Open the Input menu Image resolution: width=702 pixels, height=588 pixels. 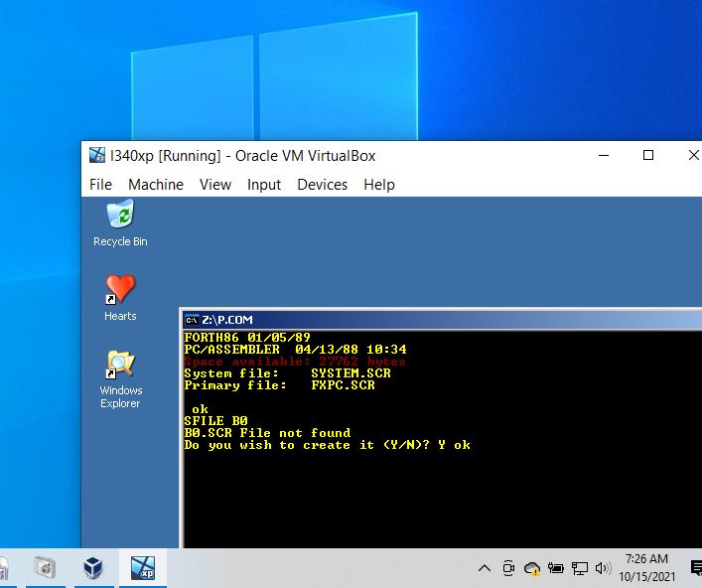pos(264,185)
